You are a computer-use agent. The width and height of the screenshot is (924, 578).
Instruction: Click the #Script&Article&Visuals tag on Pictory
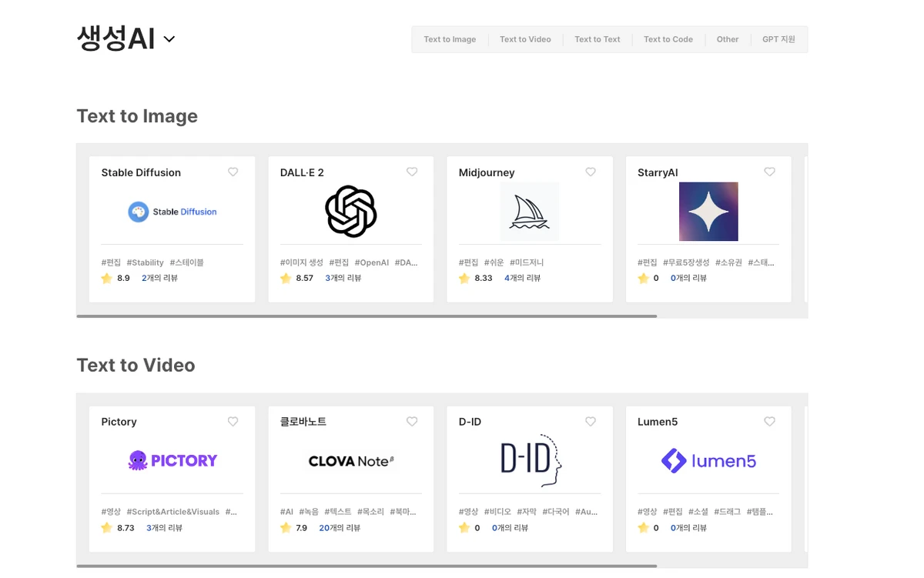(x=172, y=512)
